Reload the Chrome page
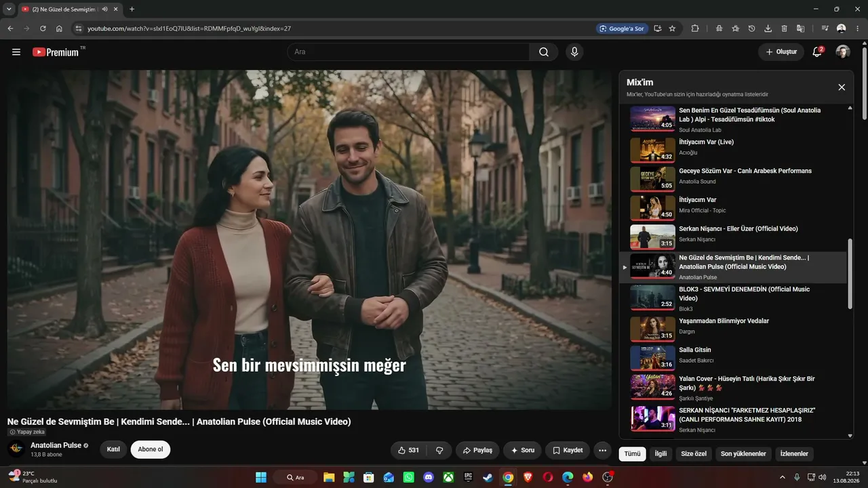The height and width of the screenshot is (488, 868). coord(43,28)
